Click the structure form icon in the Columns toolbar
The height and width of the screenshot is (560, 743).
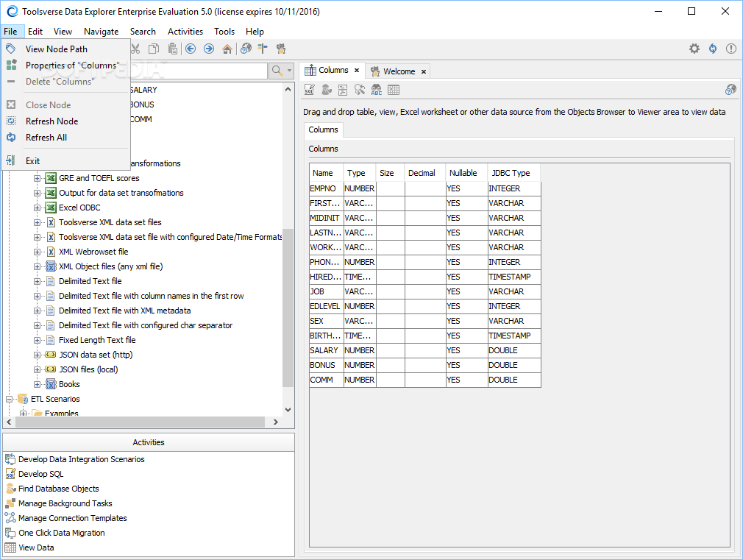tap(343, 90)
